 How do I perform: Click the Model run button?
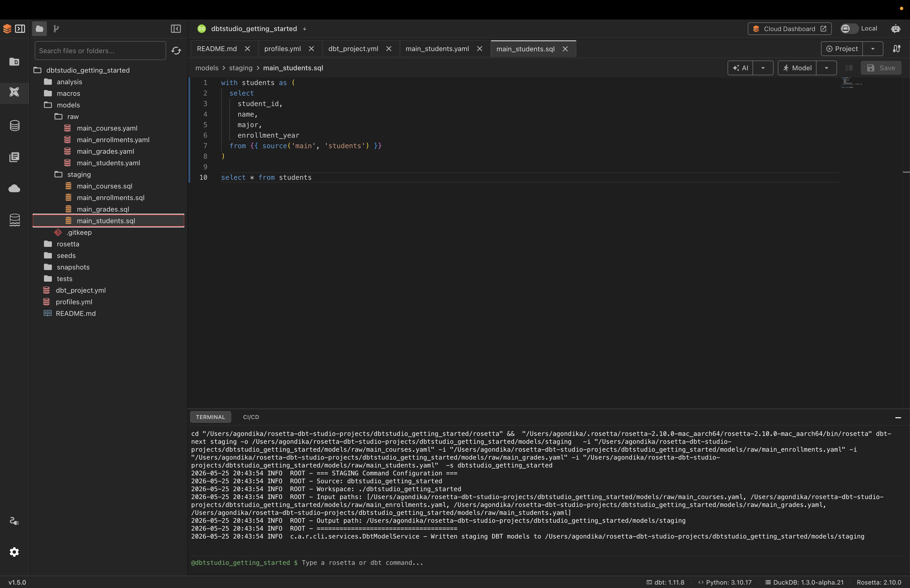click(x=797, y=68)
